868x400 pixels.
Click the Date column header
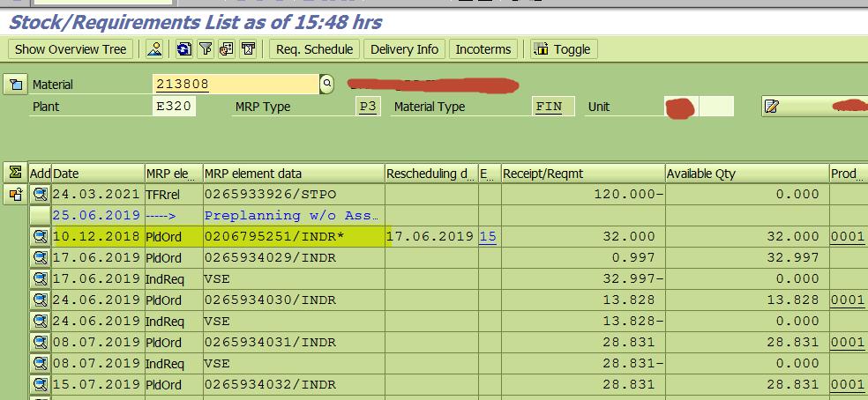(98, 174)
